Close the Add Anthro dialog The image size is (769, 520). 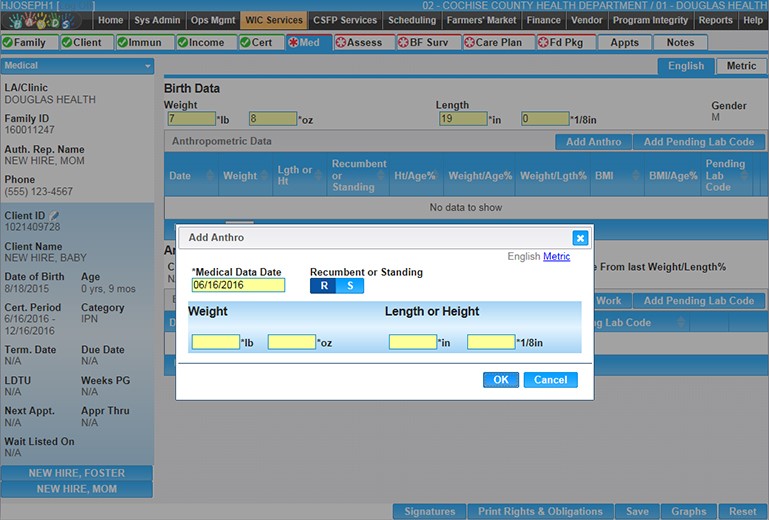point(579,238)
